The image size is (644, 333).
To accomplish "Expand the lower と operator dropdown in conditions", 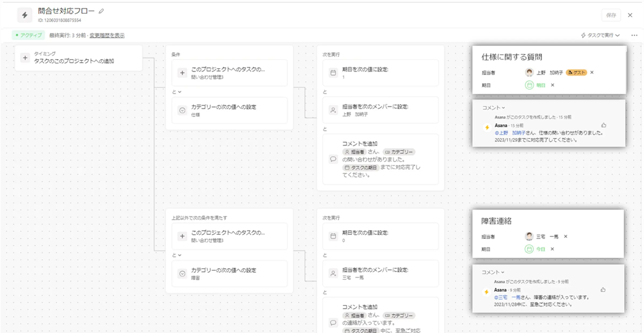I will (x=177, y=255).
